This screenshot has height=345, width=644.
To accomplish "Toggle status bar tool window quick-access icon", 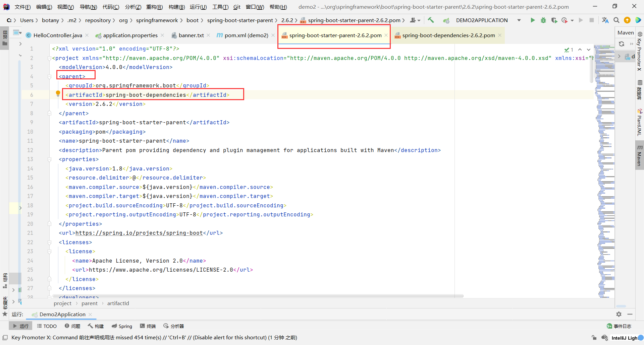I will click(5, 338).
